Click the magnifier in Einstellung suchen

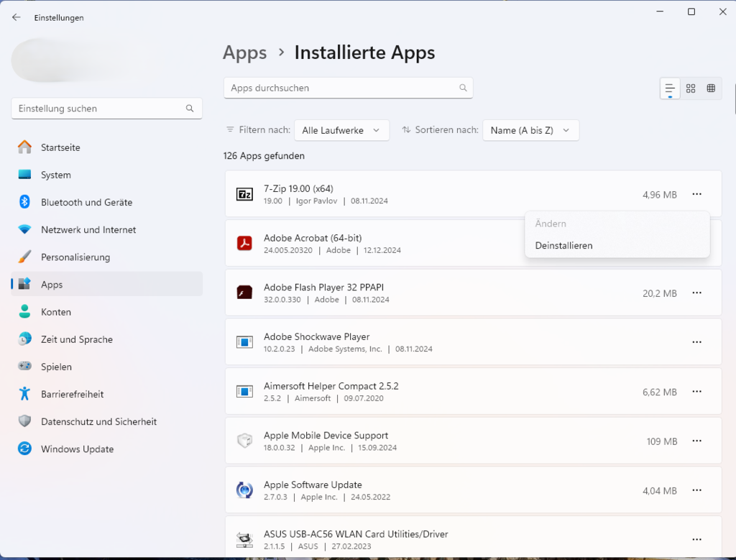[x=190, y=109]
